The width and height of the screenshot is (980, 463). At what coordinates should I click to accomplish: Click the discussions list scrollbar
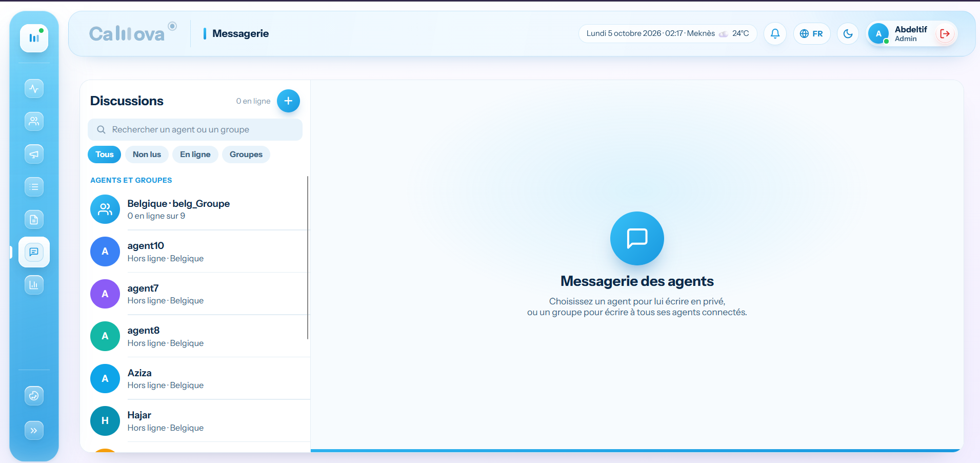(308, 258)
